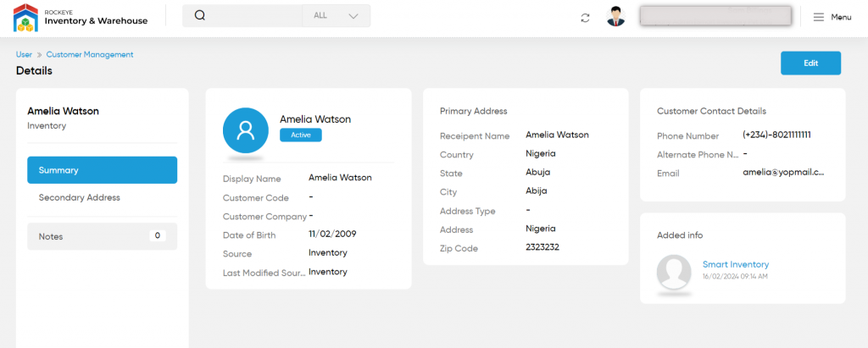Click the refresh sync icon
The width and height of the screenshot is (868, 348).
point(585,17)
